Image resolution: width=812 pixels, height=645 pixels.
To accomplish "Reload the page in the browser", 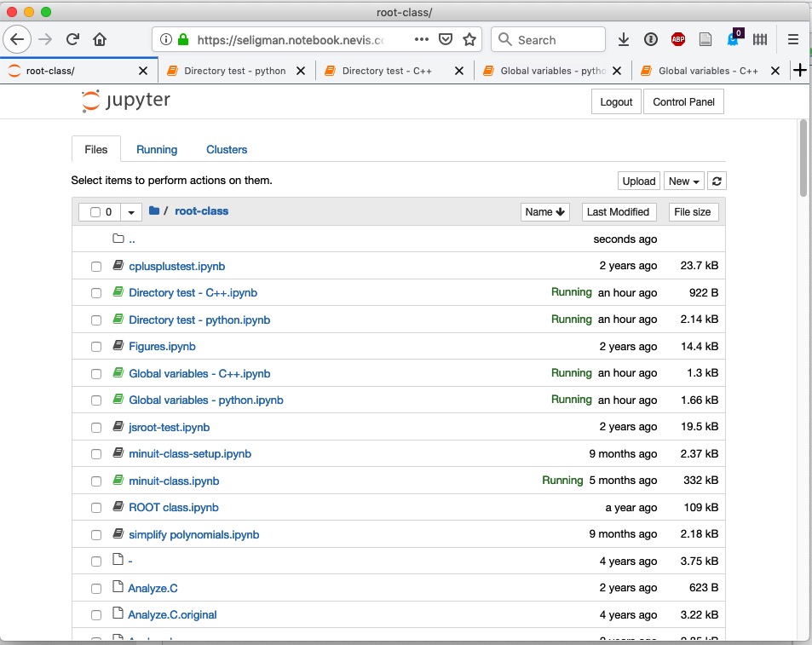I will (x=72, y=39).
